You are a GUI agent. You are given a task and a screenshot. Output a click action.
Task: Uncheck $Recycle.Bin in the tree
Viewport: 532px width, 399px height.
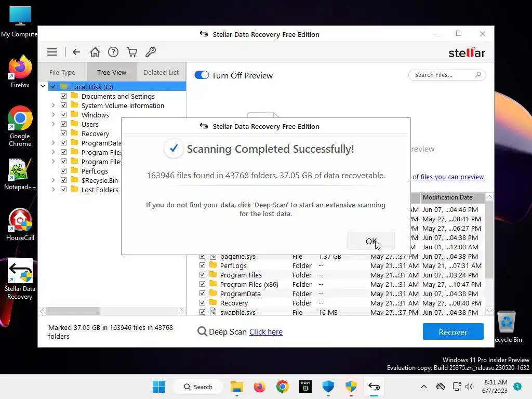point(63,180)
